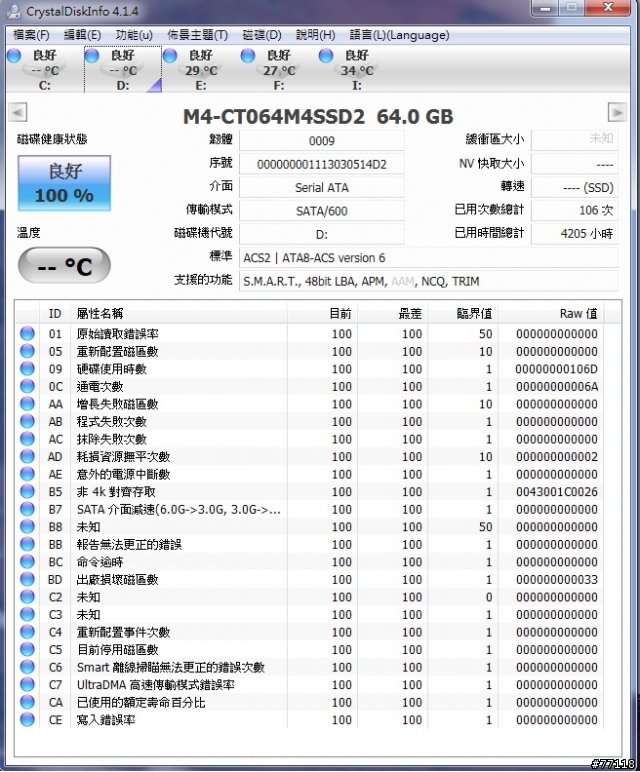Click the firmware field 0009
This screenshot has height=772, width=640.
[x=322, y=141]
